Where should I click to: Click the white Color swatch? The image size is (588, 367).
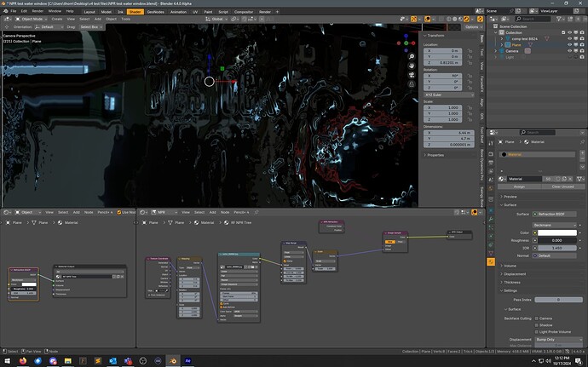557,232
